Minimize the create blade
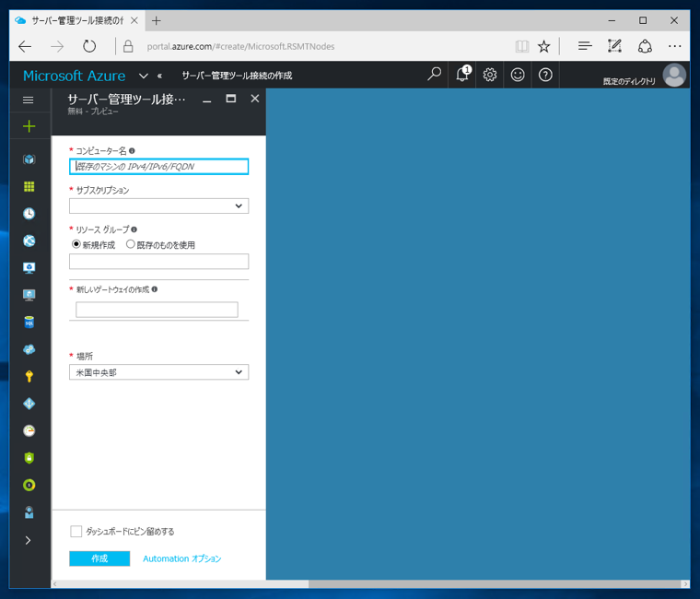Image resolution: width=700 pixels, height=599 pixels. (x=206, y=100)
